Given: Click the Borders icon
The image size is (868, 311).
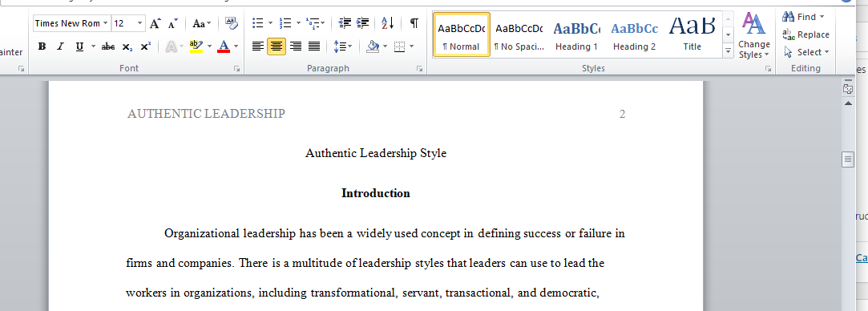Looking at the screenshot, I should click(x=400, y=46).
